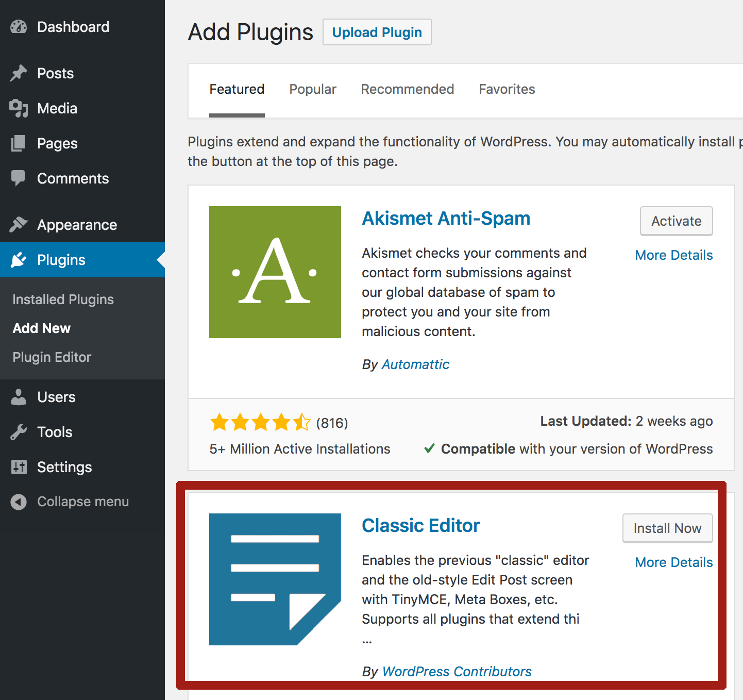The image size is (743, 700).
Task: Select the Plugins menu label
Action: (61, 260)
